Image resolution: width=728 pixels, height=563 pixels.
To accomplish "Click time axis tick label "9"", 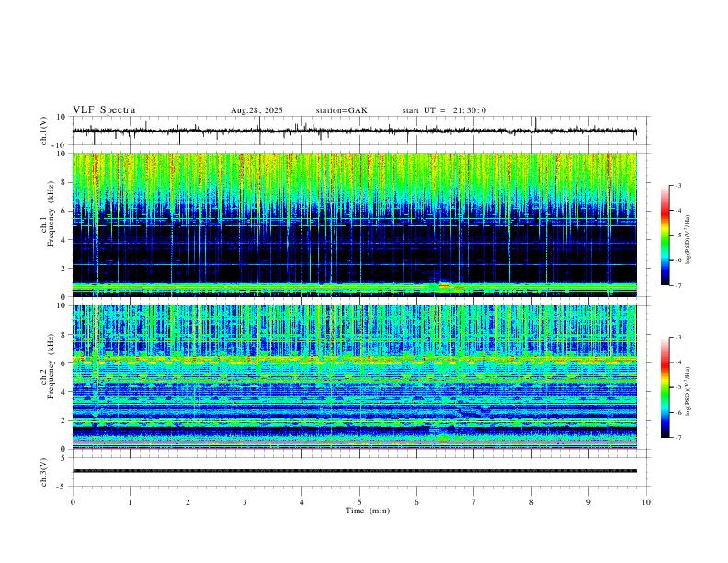I will coord(588,502).
